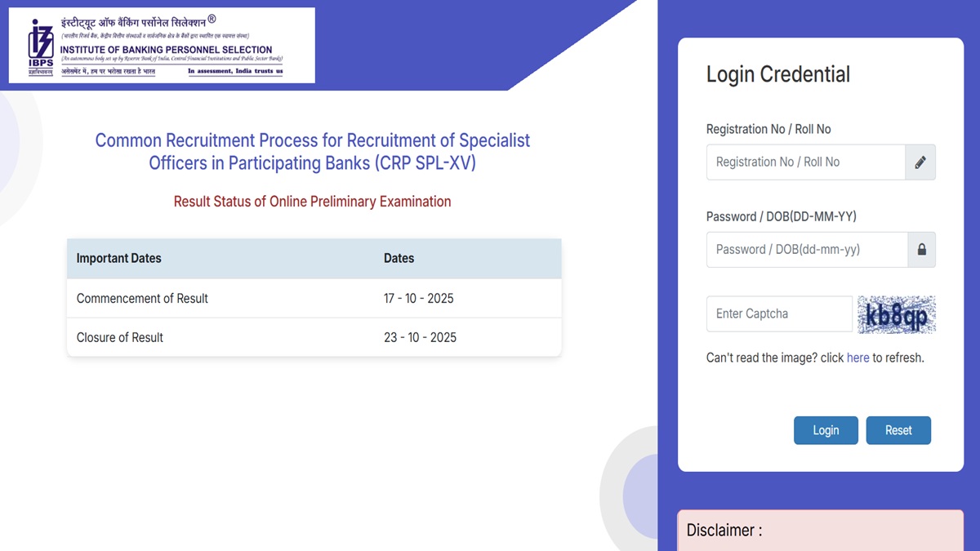
Task: Focus the Registration No / Roll No field
Action: 805,162
